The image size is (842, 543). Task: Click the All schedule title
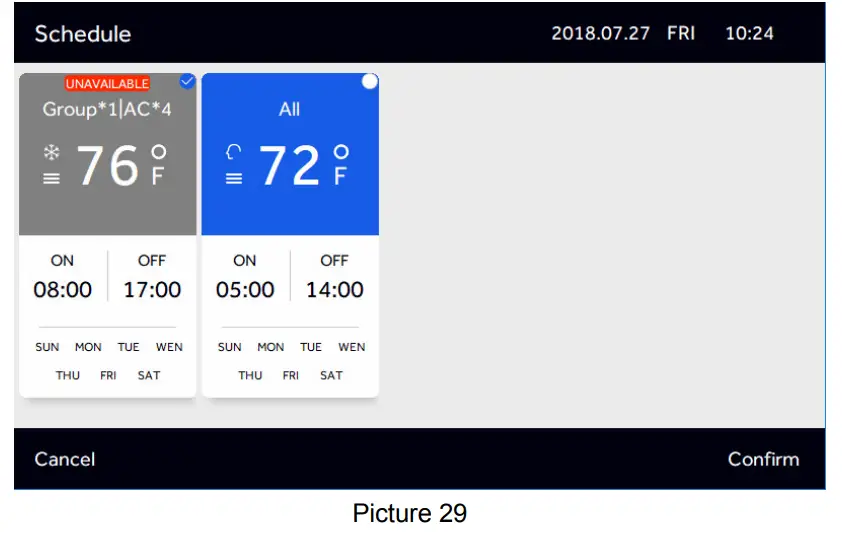click(x=289, y=109)
